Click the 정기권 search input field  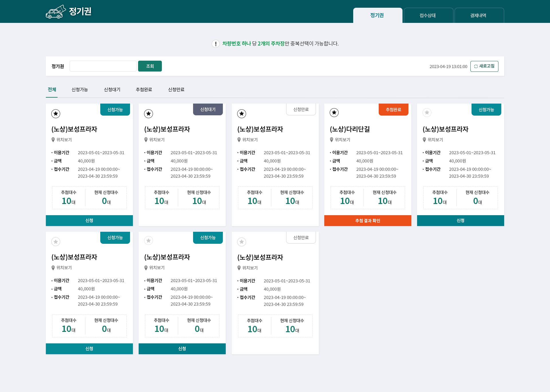tap(103, 66)
